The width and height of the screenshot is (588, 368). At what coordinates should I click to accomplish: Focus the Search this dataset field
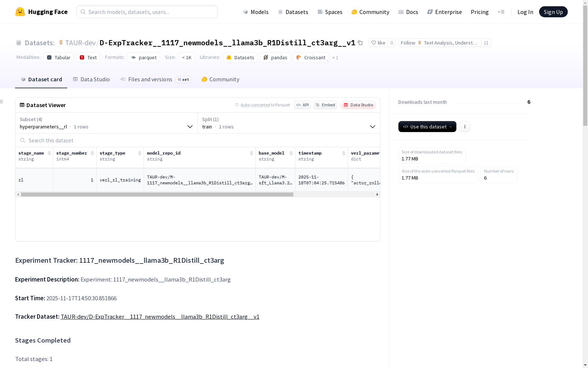tap(198, 140)
